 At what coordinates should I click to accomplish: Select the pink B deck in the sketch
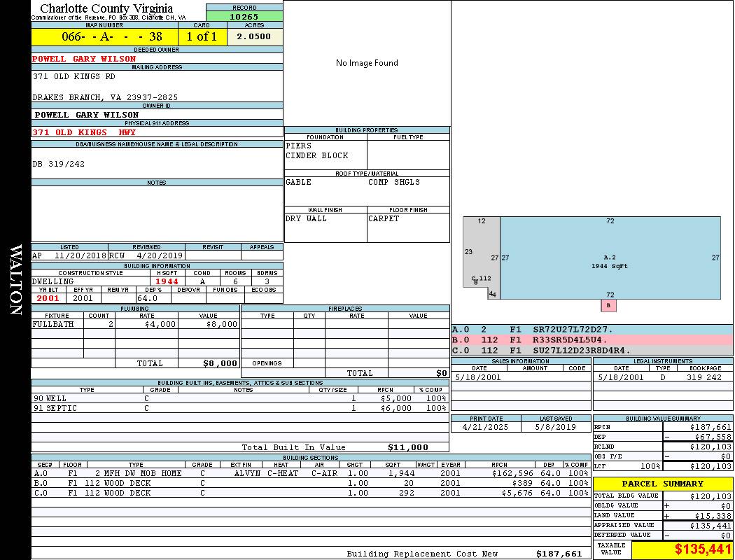608,305
